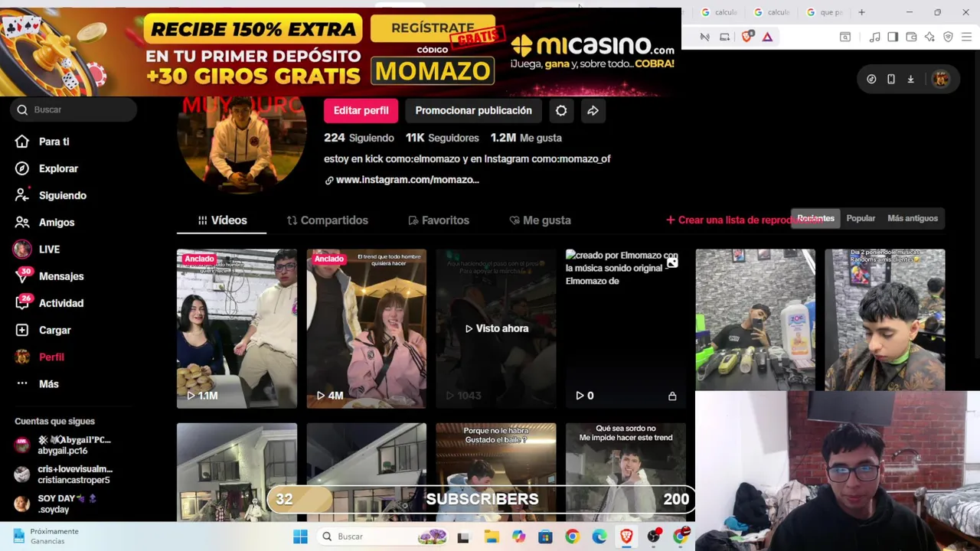This screenshot has width=980, height=551.
Task: Click Promocionar publicación button
Action: click(x=473, y=110)
